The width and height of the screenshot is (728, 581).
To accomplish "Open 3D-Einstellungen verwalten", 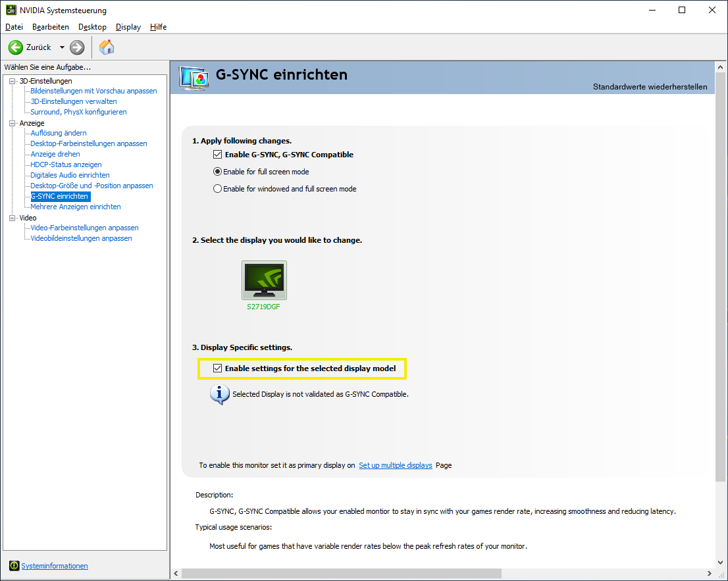I will [x=74, y=101].
